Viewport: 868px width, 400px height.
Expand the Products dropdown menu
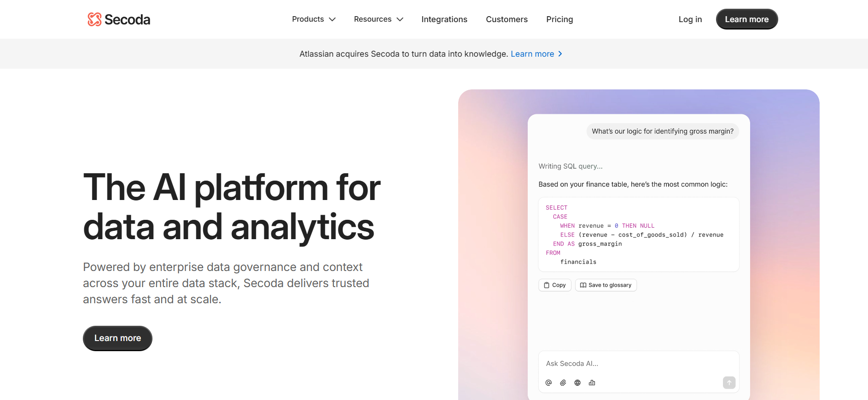(x=314, y=19)
